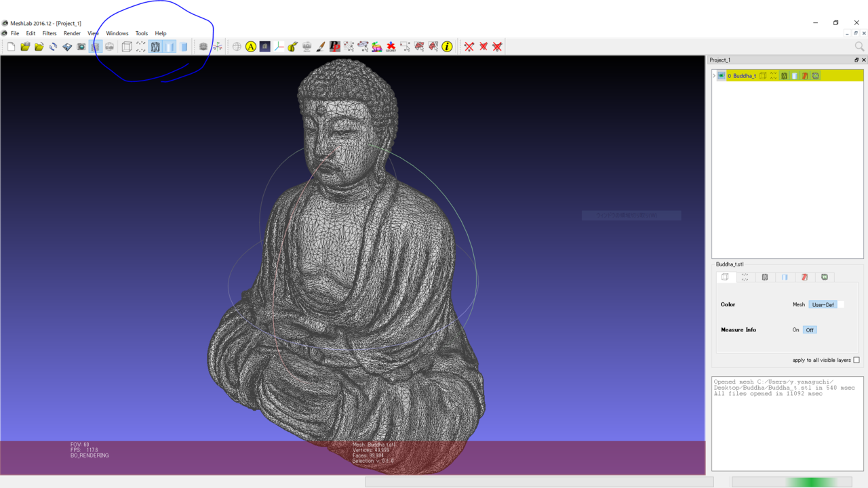Click the gray layer stack toolbar icon
868x488 pixels.
pos(203,47)
